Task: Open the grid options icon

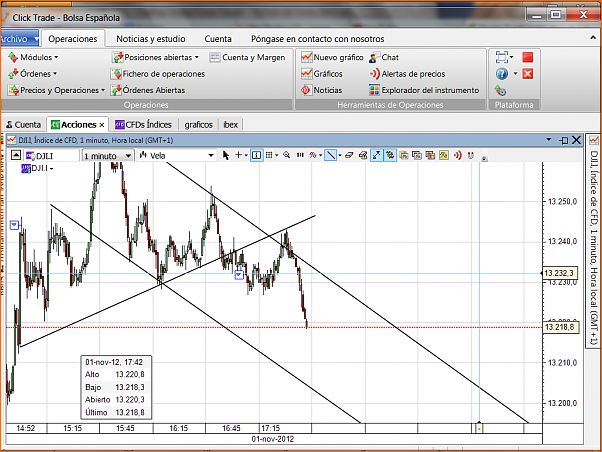Action: (269, 155)
